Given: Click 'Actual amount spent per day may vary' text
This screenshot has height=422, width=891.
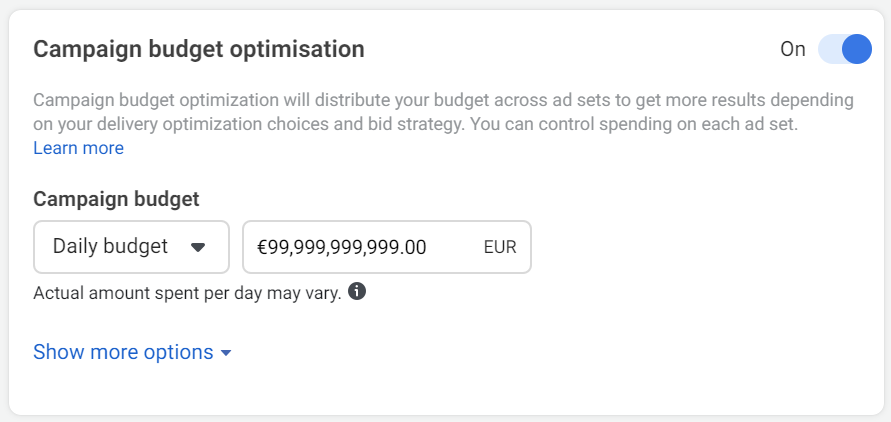Looking at the screenshot, I should tap(188, 293).
